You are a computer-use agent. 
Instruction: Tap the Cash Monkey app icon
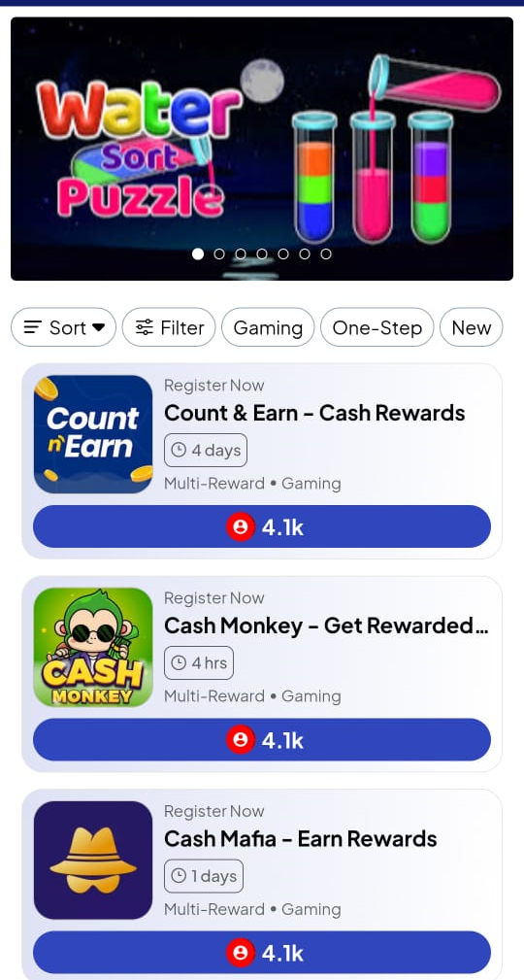point(93,647)
